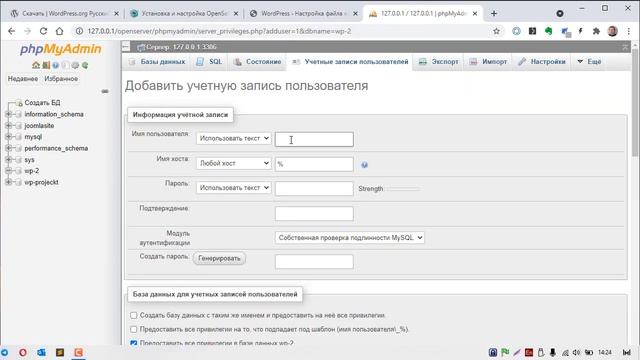Close the WordPress.org tab
Image resolution: width=640 pixels, height=360 pixels.
(116, 13)
